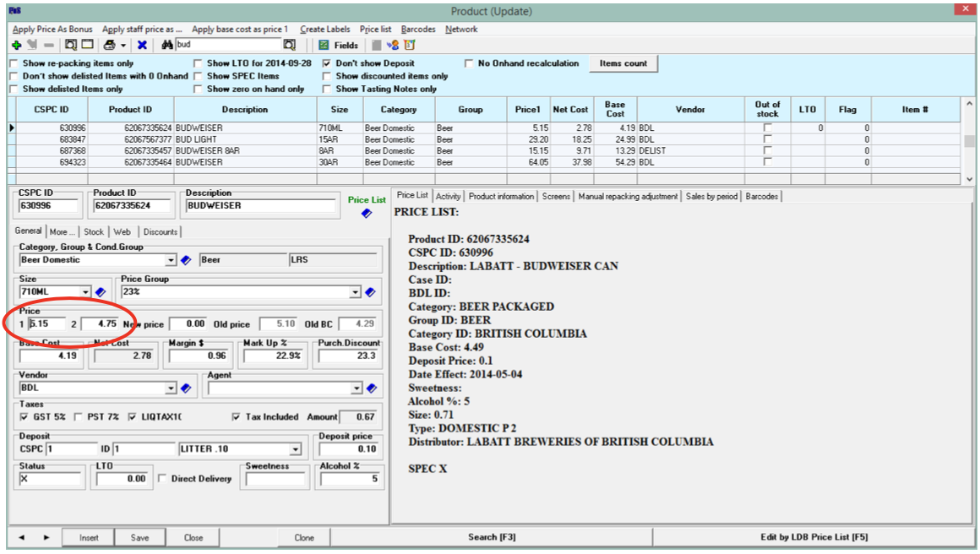This screenshot has height=554, width=980.
Task: Click blue diamond next to Agent dropdown
Action: coord(371,388)
